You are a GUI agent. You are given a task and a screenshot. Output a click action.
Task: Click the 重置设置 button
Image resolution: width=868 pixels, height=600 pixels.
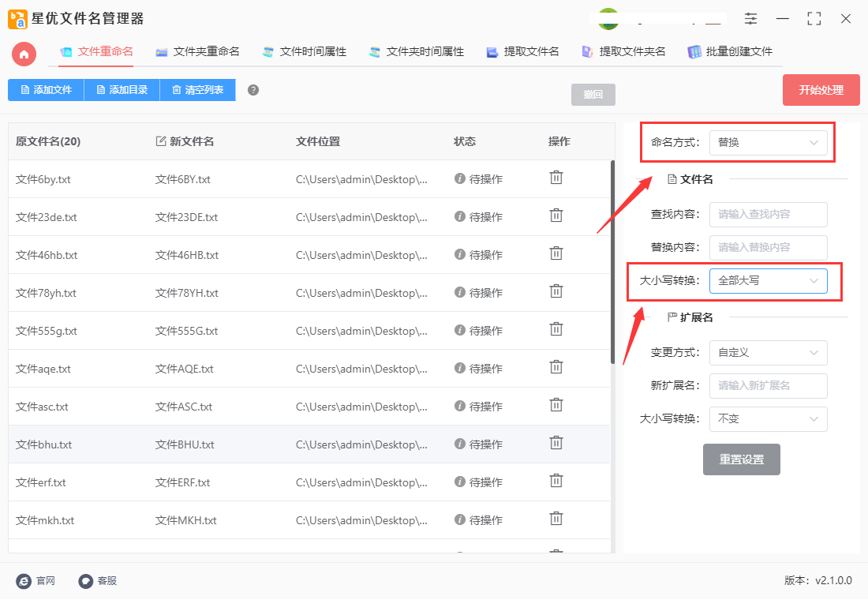click(x=741, y=459)
